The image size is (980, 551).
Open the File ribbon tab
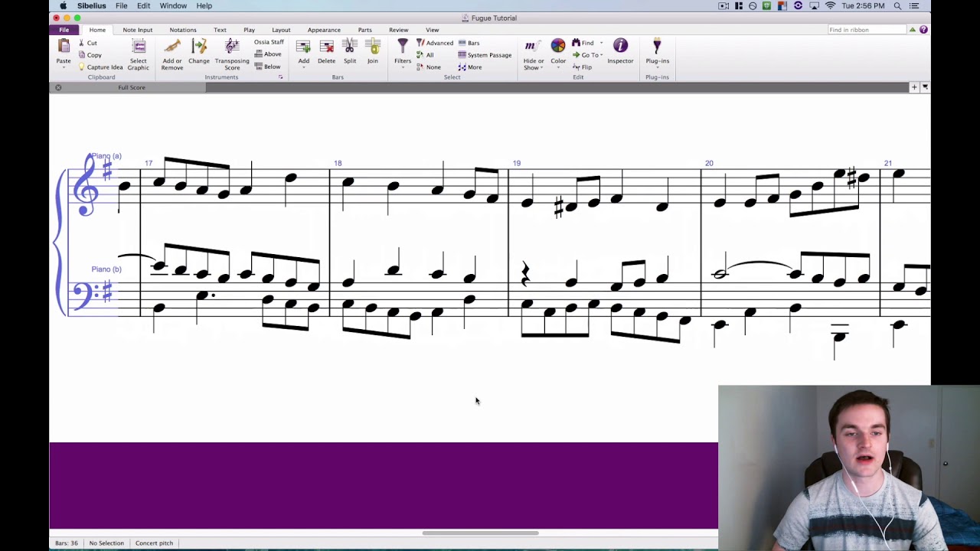click(64, 30)
